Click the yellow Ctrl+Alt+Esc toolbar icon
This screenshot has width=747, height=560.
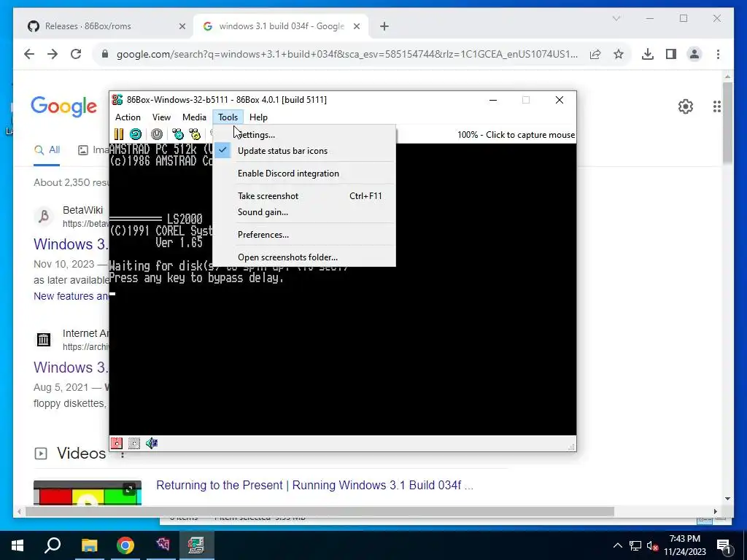pyautogui.click(x=195, y=134)
